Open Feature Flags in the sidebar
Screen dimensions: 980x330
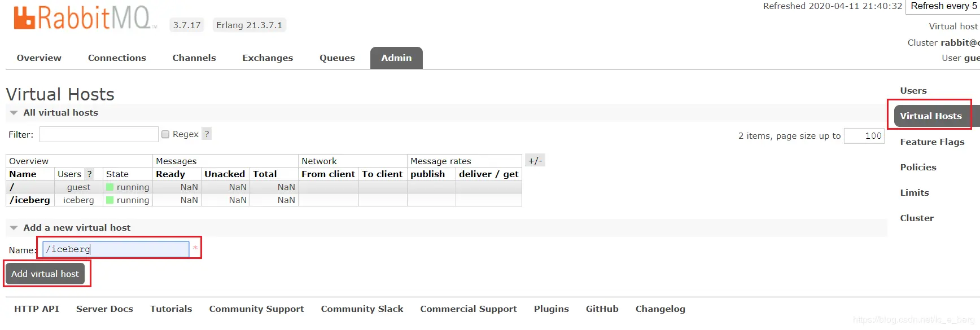click(932, 142)
